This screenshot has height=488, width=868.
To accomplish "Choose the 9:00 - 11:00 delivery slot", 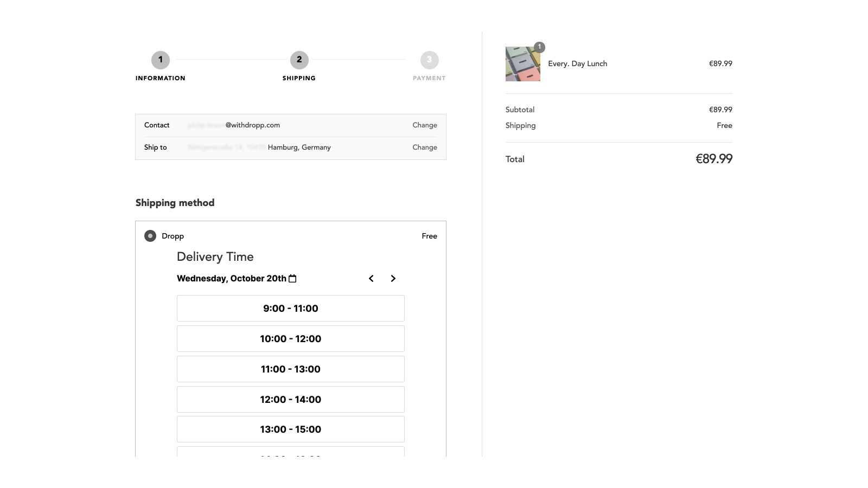I will [x=290, y=309].
